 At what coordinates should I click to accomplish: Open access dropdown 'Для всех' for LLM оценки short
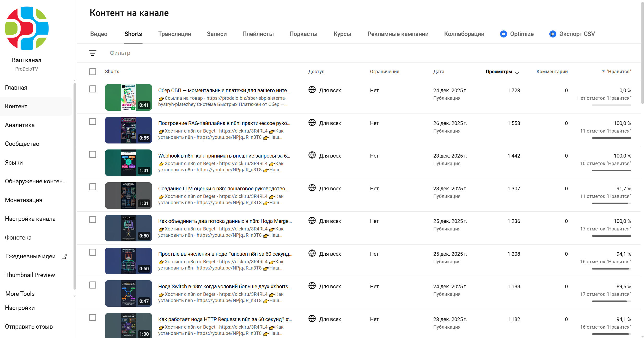click(x=330, y=189)
